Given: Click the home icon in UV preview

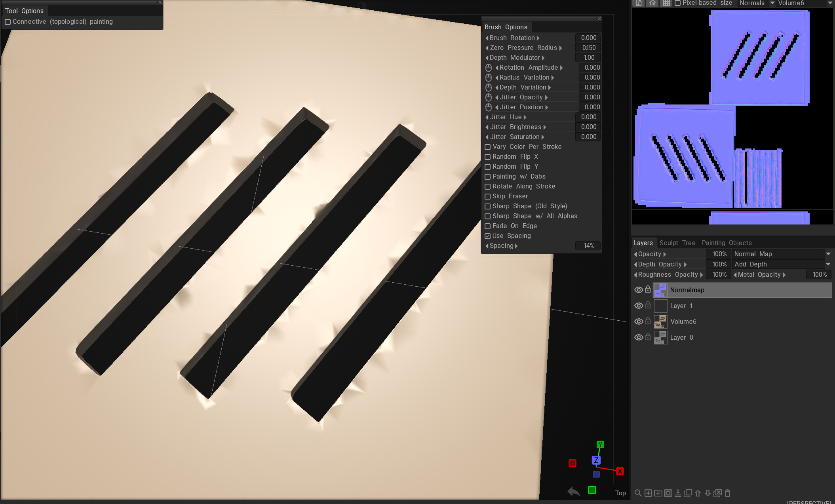Looking at the screenshot, I should [x=652, y=3].
